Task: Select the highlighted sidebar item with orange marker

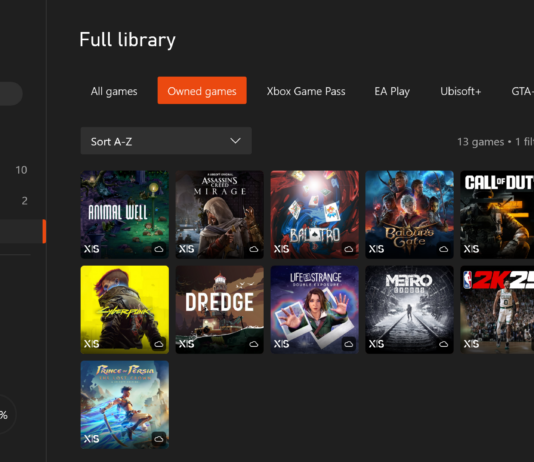Action: click(23, 232)
